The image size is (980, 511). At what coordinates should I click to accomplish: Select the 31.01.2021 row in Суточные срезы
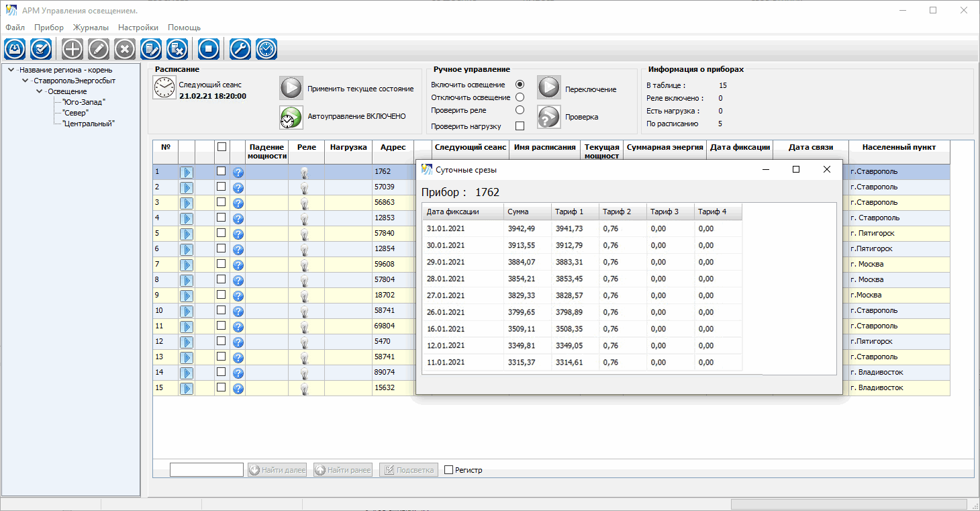coord(582,228)
